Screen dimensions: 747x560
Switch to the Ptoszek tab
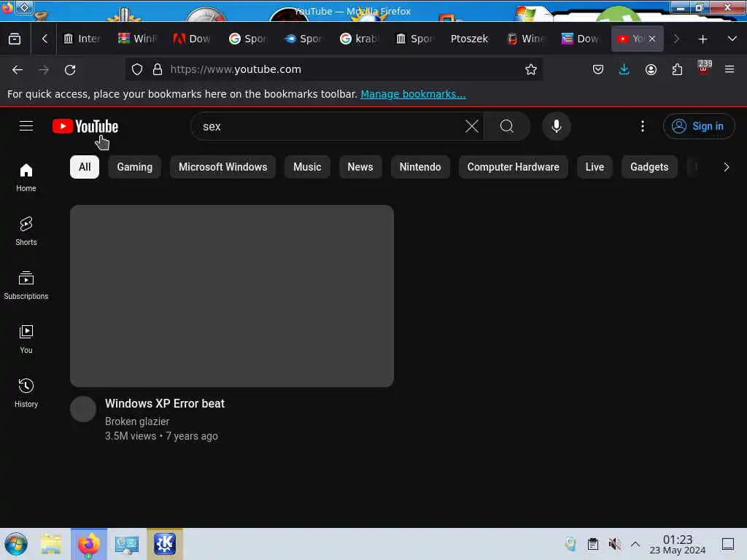[469, 39]
